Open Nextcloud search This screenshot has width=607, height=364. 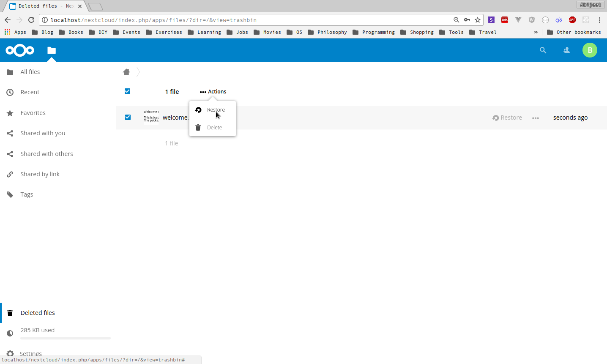(543, 50)
